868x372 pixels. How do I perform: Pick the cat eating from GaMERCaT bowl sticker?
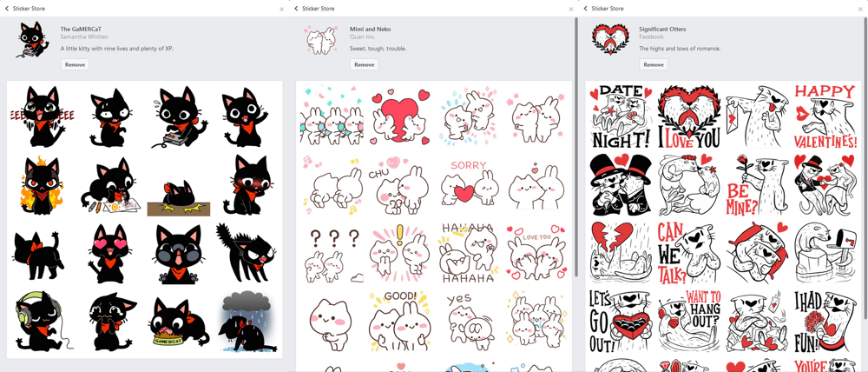tap(180, 322)
